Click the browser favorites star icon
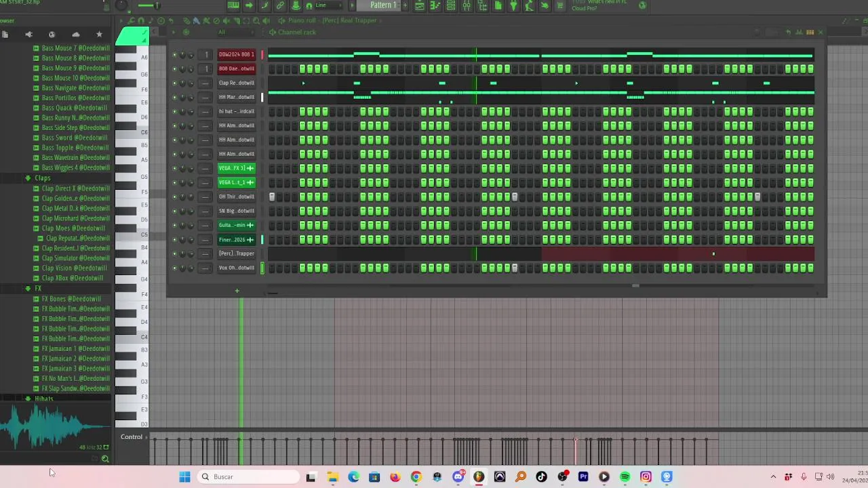The width and height of the screenshot is (868, 488). [x=99, y=35]
